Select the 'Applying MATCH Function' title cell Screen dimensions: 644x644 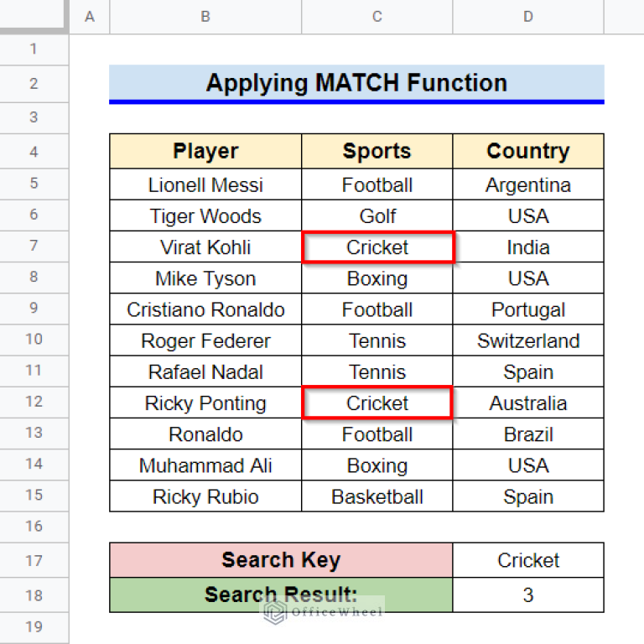pos(356,83)
